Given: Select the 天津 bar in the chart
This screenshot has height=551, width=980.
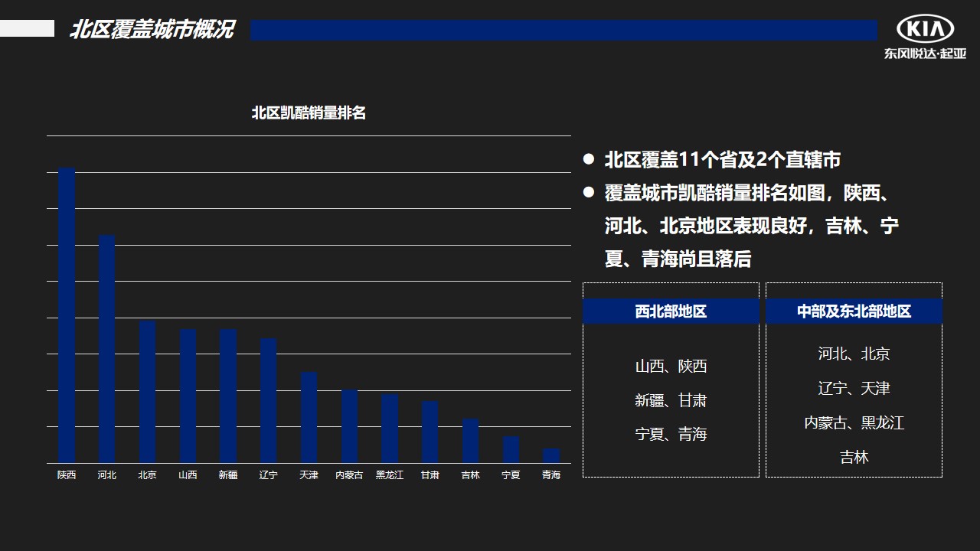Looking at the screenshot, I should (x=309, y=418).
